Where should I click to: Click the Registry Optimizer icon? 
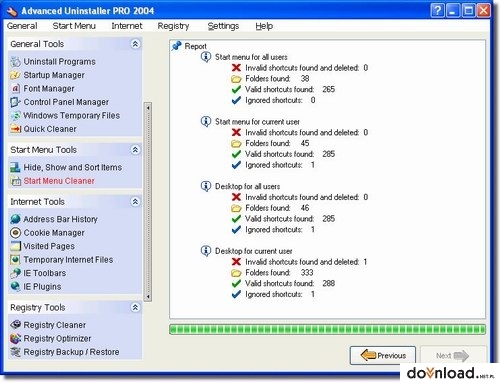pyautogui.click(x=15, y=338)
